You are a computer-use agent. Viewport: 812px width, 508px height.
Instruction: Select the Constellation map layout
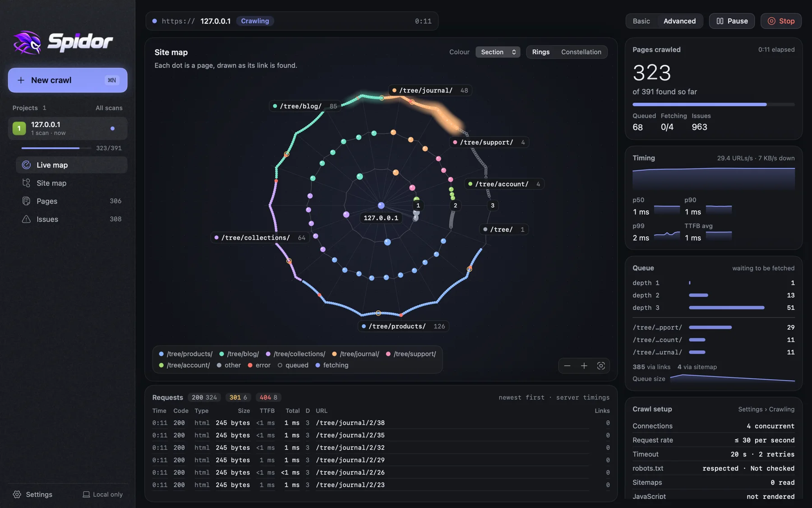tap(581, 52)
